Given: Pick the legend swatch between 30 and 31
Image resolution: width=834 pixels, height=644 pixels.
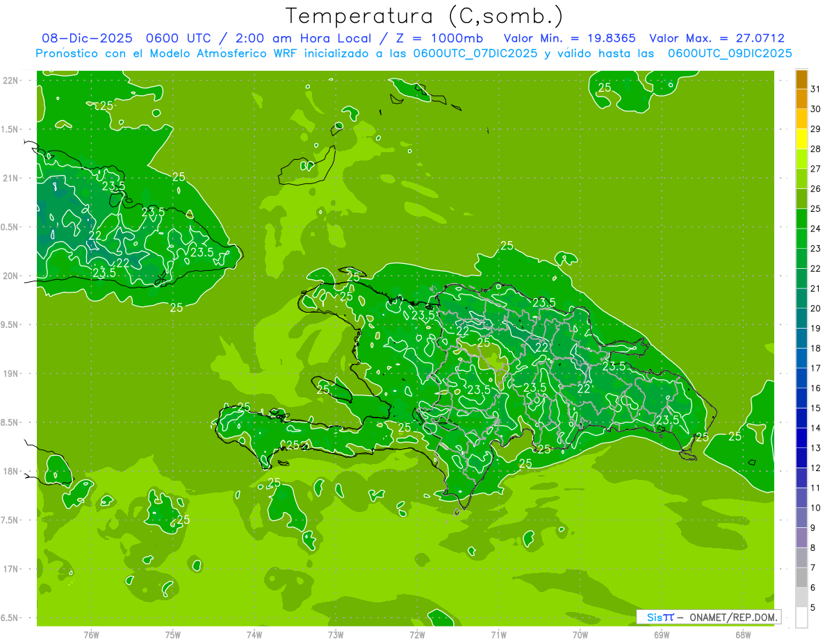Looking at the screenshot, I should (x=801, y=99).
